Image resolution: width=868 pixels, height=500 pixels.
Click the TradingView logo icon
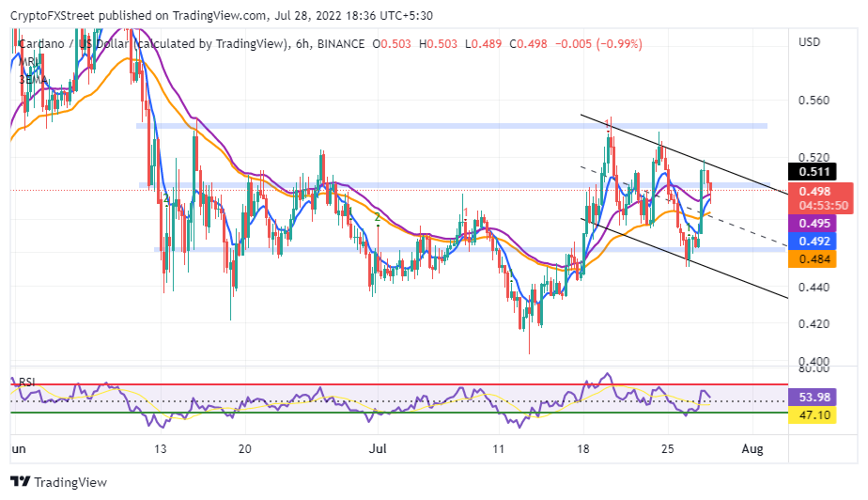(20, 482)
